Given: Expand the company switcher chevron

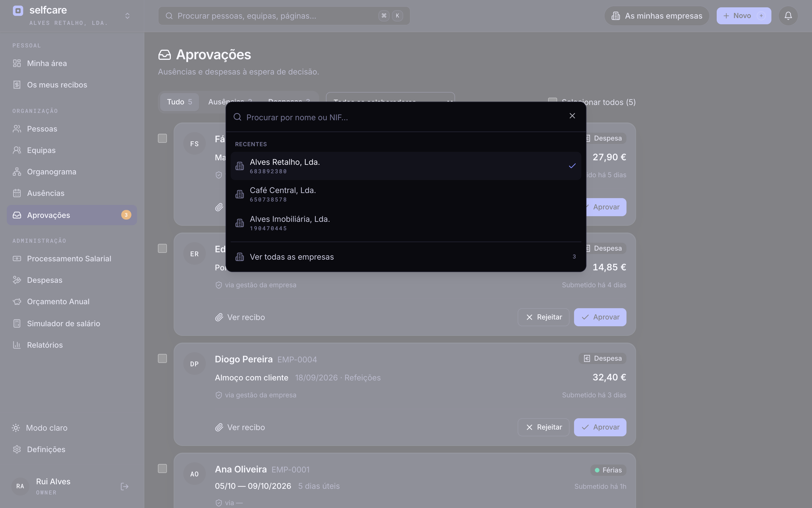Looking at the screenshot, I should tap(127, 16).
